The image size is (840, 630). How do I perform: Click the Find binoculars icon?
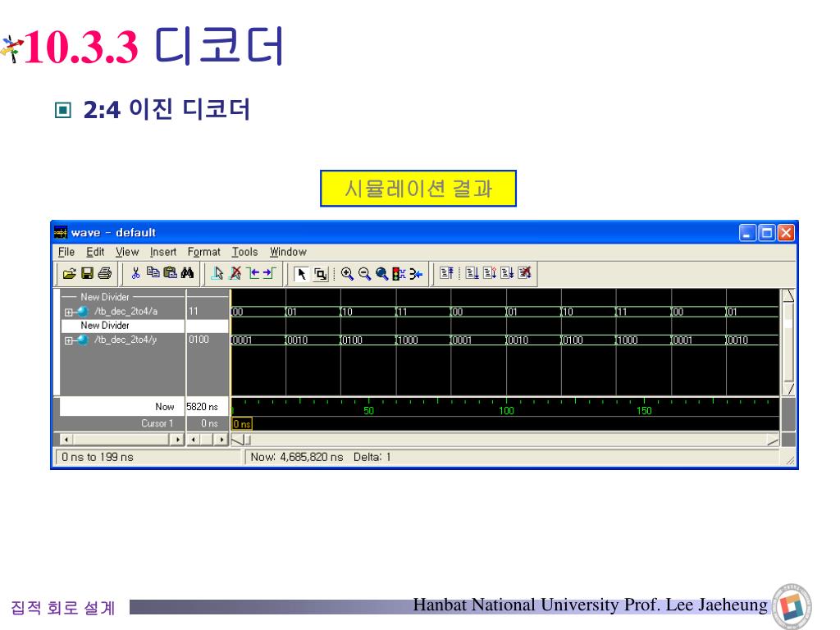188,273
